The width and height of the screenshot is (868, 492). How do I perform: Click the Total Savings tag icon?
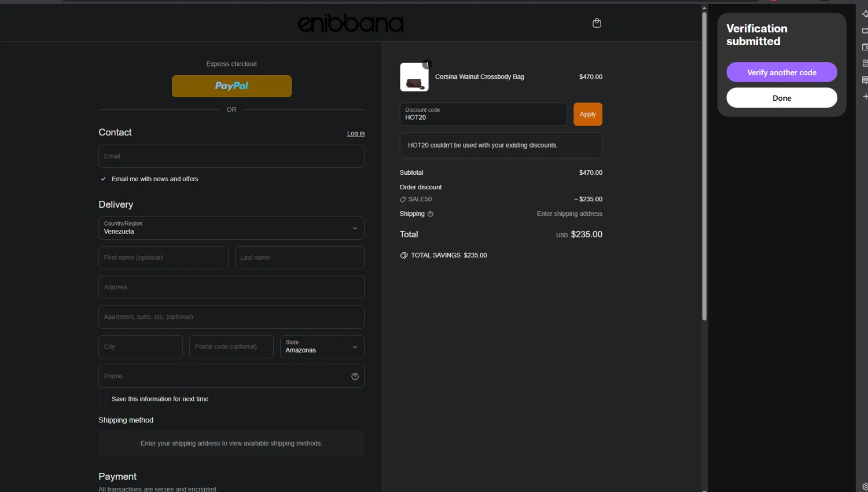tap(404, 255)
